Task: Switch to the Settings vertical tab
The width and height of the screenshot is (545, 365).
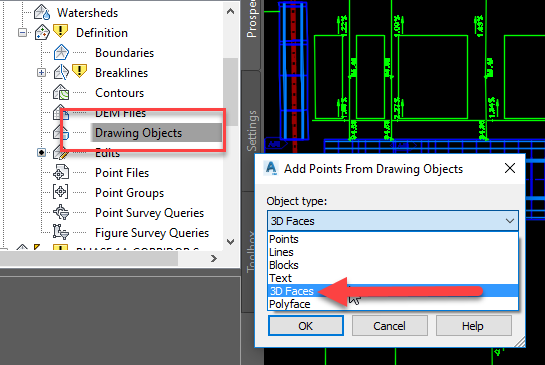Action: click(x=252, y=131)
